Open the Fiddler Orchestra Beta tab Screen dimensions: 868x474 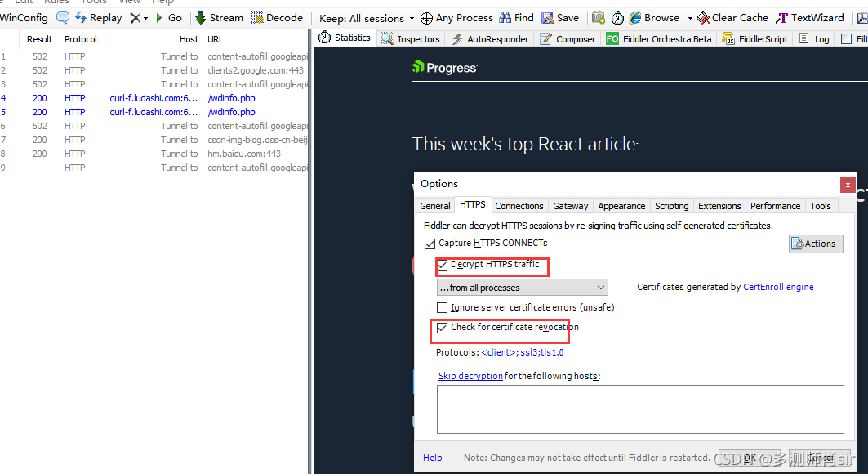tap(659, 38)
